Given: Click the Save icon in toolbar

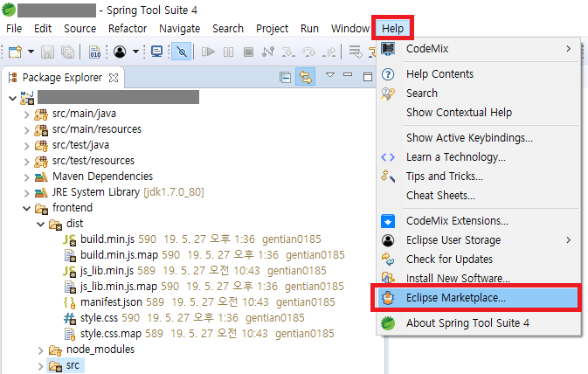Looking at the screenshot, I should [x=47, y=52].
